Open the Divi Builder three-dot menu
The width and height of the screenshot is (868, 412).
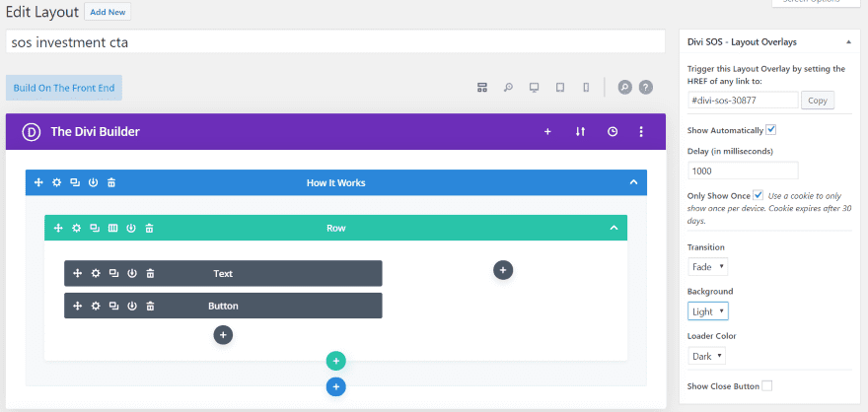coord(641,131)
